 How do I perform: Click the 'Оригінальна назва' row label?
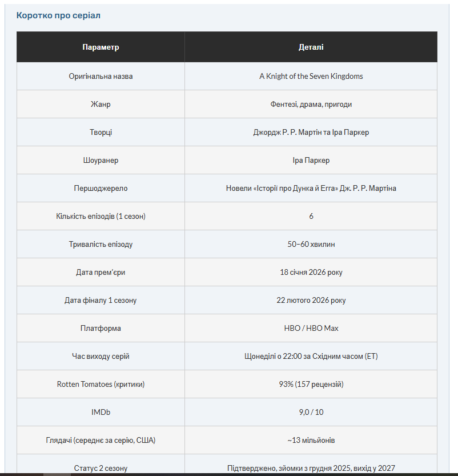pos(101,76)
